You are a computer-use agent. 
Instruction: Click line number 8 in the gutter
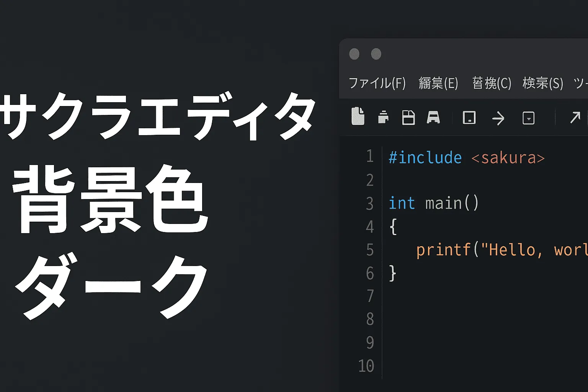coord(370,319)
